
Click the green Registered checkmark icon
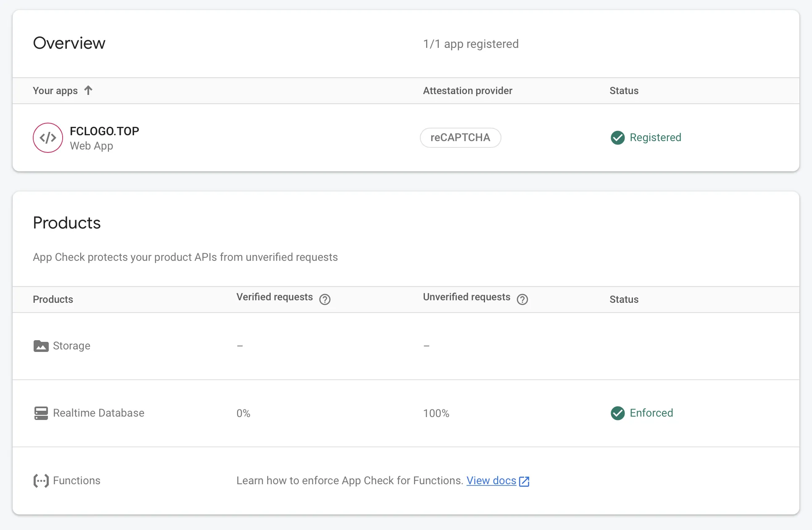pyautogui.click(x=617, y=138)
